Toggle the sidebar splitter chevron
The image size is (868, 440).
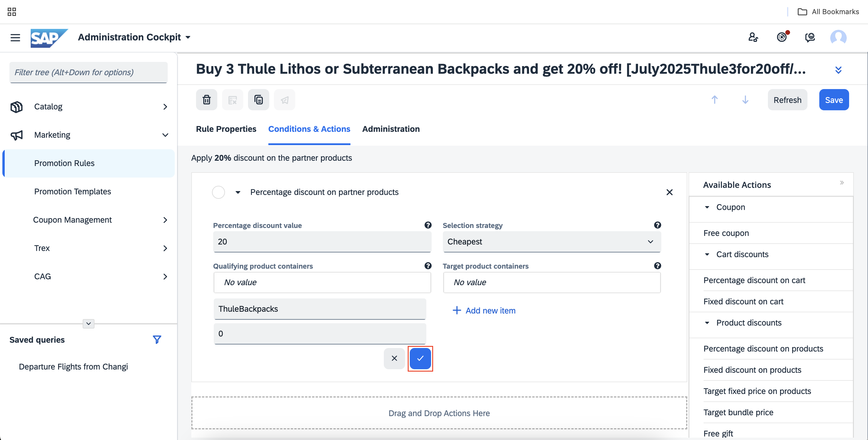point(88,324)
